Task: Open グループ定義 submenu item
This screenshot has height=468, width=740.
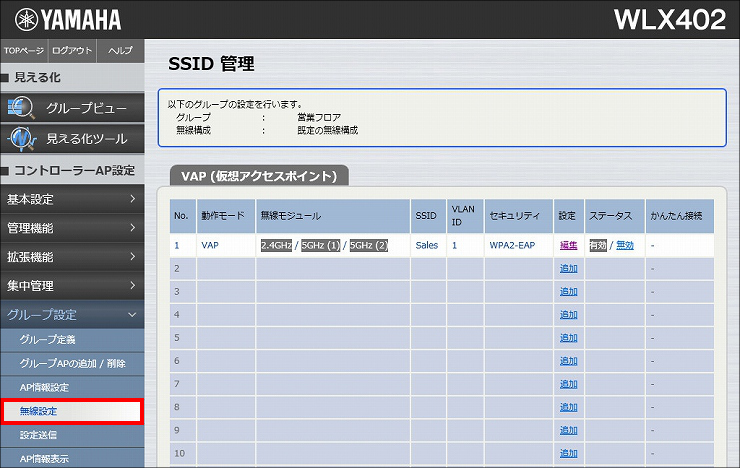Action: coord(72,340)
